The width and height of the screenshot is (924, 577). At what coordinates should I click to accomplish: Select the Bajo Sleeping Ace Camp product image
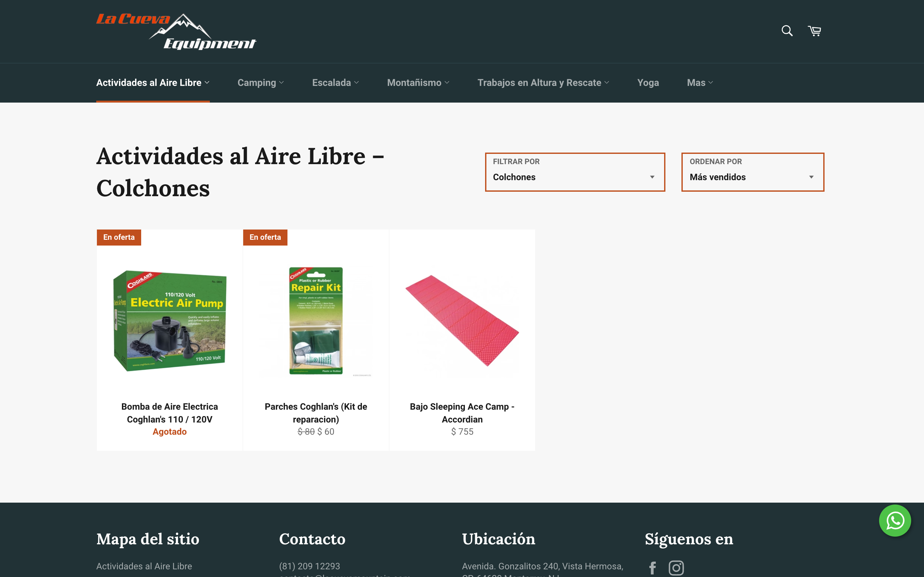tap(462, 321)
